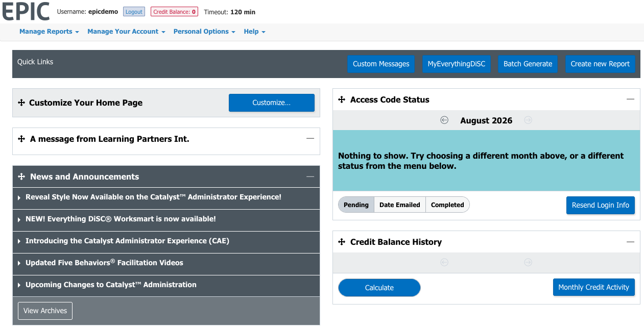Click the 'Quick Links' label

tap(35, 62)
